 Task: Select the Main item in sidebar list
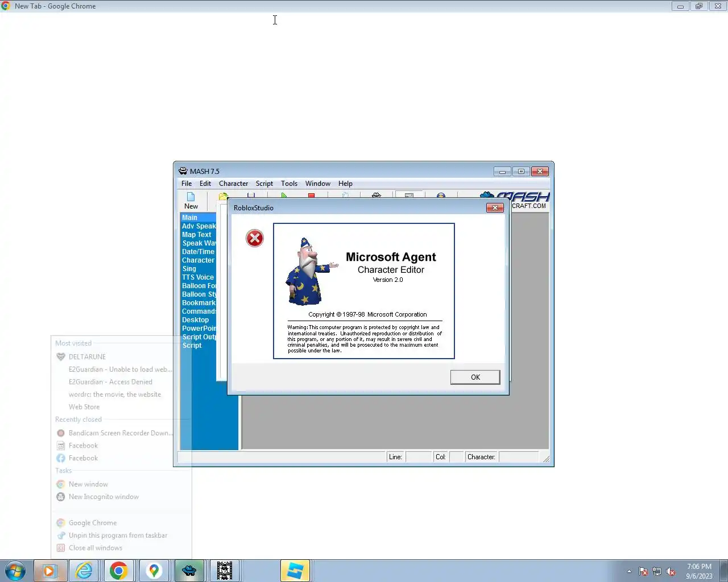[x=198, y=218]
